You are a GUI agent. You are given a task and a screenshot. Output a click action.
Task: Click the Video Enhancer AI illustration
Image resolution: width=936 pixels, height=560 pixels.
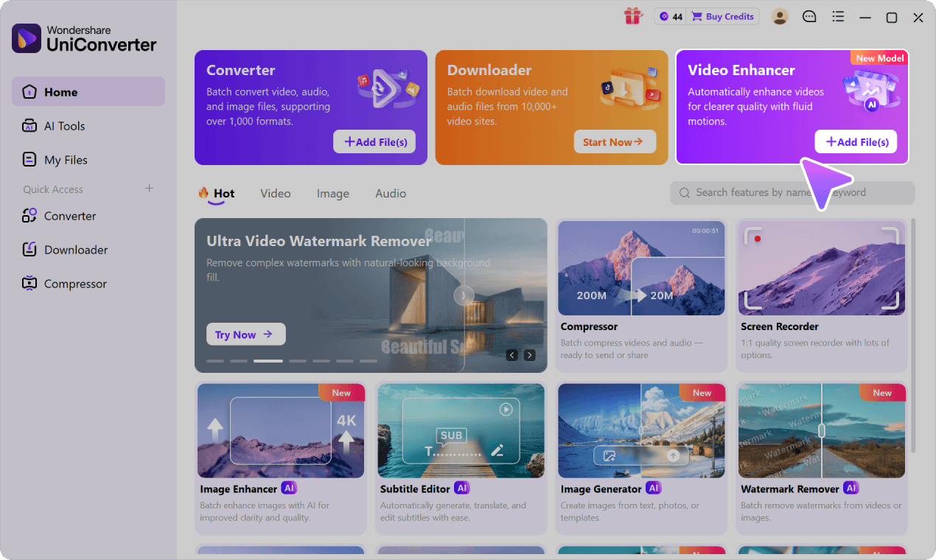872,91
